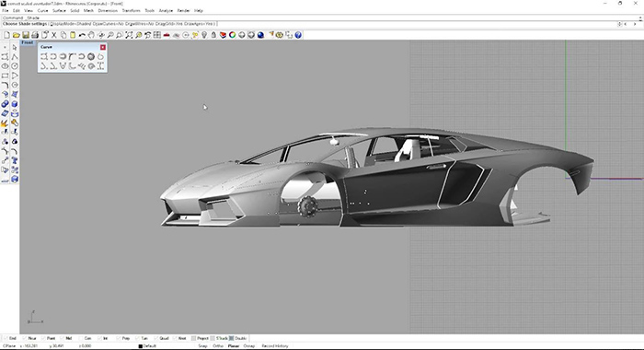This screenshot has width=644, height=350.
Task: Click Record History in the status bar
Action: tap(275, 346)
